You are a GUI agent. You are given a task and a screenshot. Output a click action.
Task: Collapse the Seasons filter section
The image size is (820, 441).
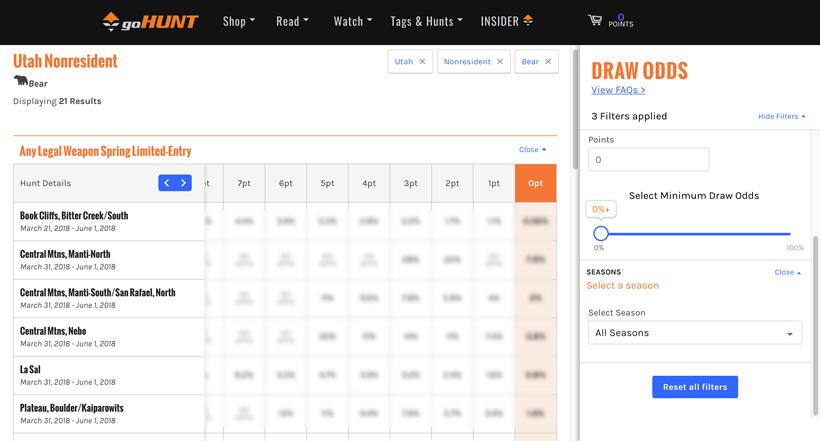tap(788, 272)
